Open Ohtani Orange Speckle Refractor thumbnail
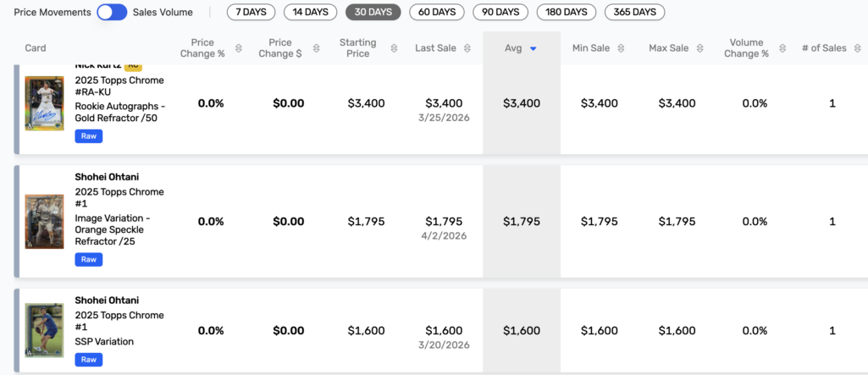Image resolution: width=868 pixels, height=375 pixels. click(45, 222)
